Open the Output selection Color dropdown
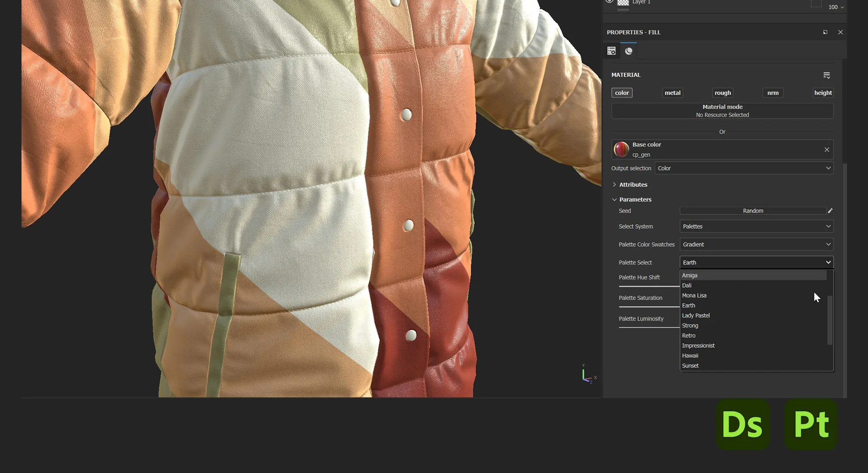Viewport: 868px width, 473px height. point(744,168)
